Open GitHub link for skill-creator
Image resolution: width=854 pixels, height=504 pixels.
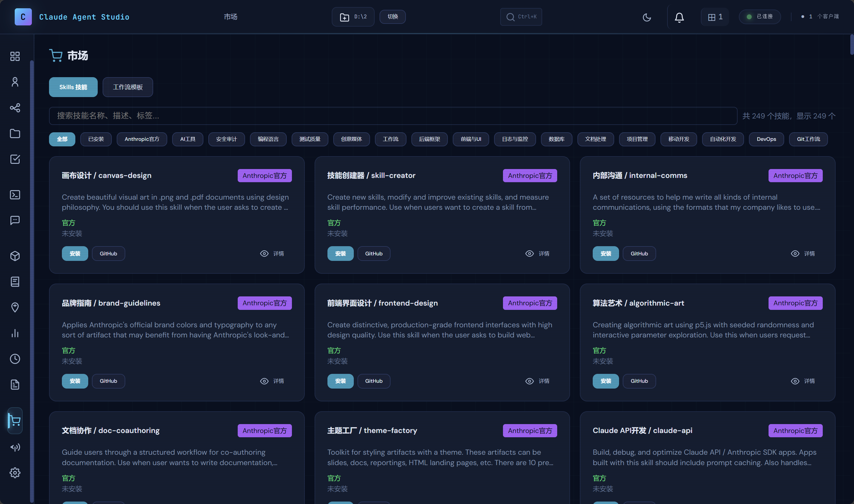point(374,254)
